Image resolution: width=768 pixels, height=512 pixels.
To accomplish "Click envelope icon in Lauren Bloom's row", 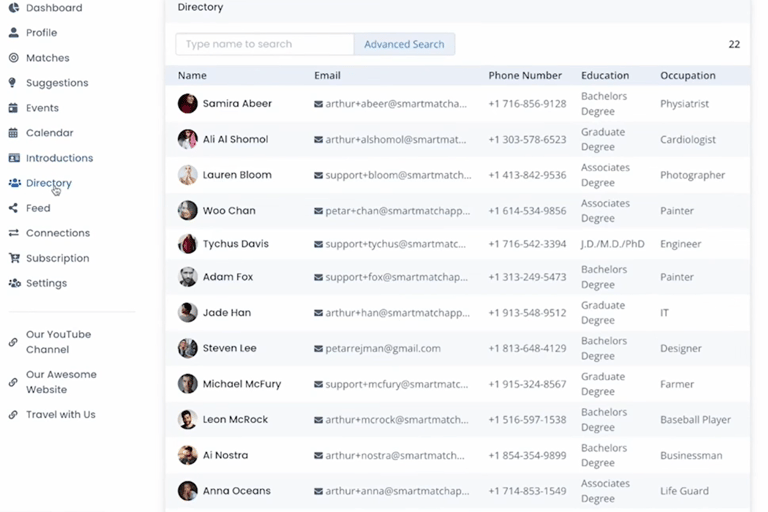I will [318, 175].
